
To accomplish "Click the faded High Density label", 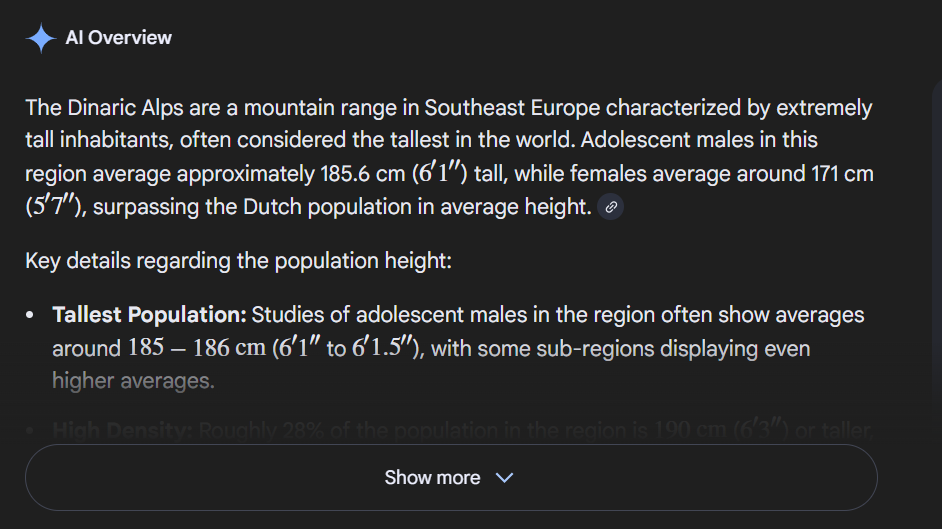I will pyautogui.click(x=122, y=431).
